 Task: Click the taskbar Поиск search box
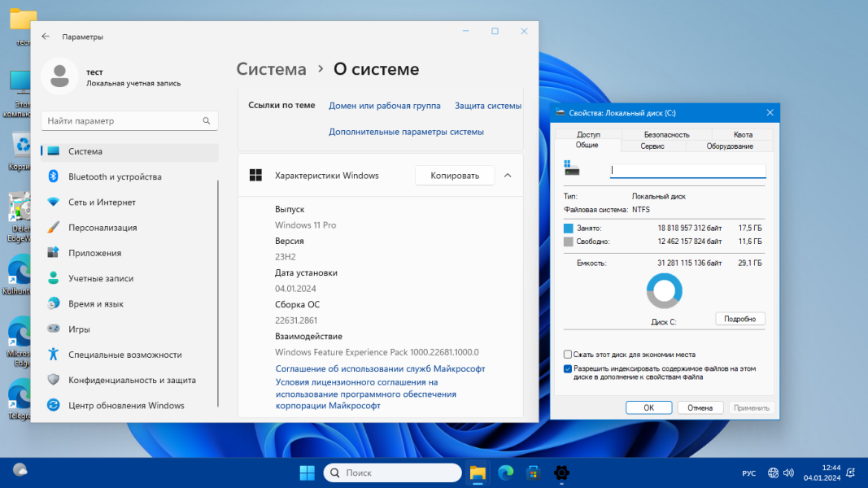[x=392, y=473]
